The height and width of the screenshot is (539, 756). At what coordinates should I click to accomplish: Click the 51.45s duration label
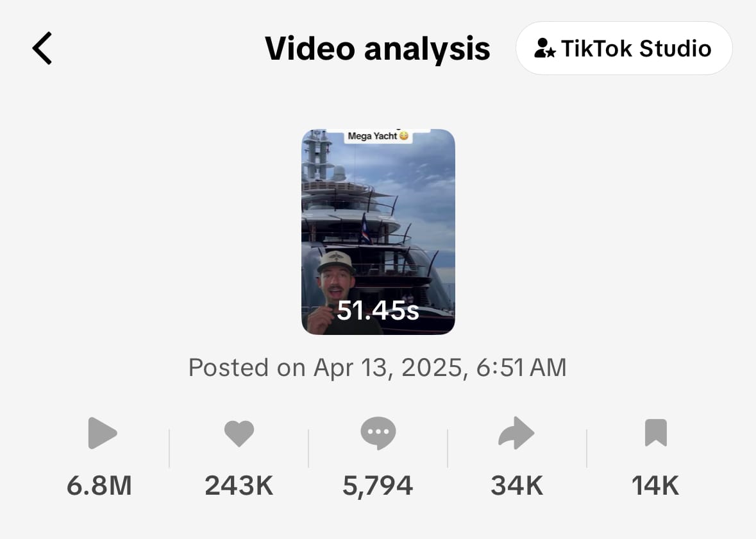coord(378,311)
